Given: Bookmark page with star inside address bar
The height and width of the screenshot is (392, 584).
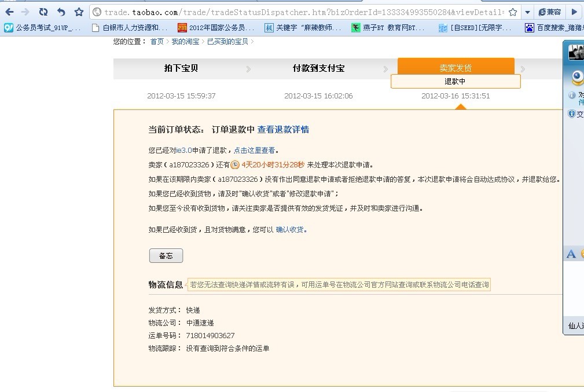Looking at the screenshot, I should coord(513,12).
